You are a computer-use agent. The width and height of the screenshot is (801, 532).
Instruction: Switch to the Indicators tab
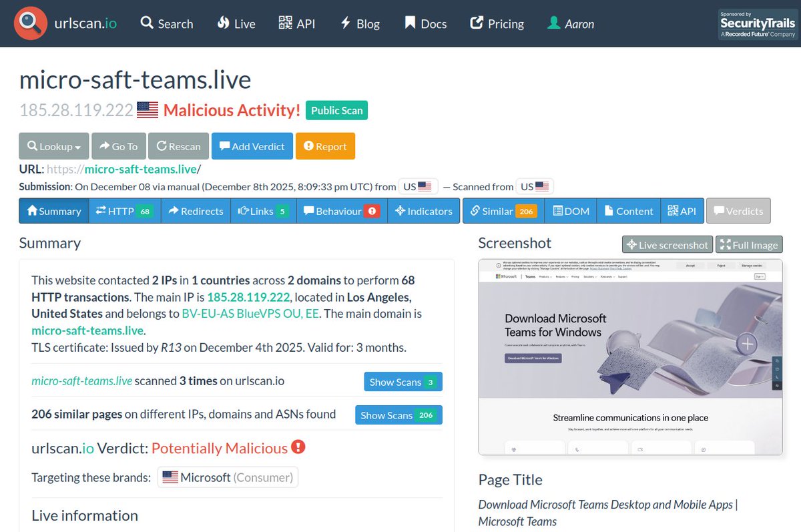pos(423,211)
